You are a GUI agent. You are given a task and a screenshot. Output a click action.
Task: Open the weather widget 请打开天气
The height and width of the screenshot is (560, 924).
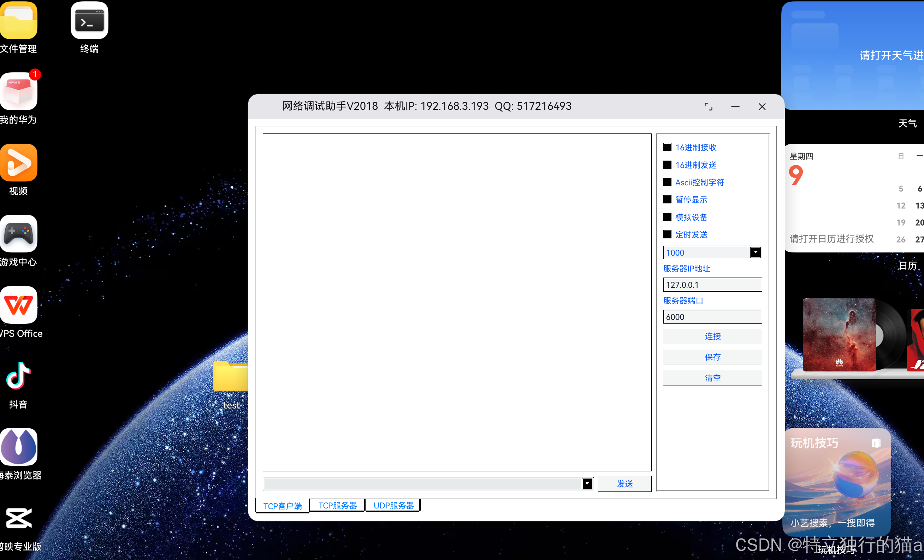coord(853,55)
